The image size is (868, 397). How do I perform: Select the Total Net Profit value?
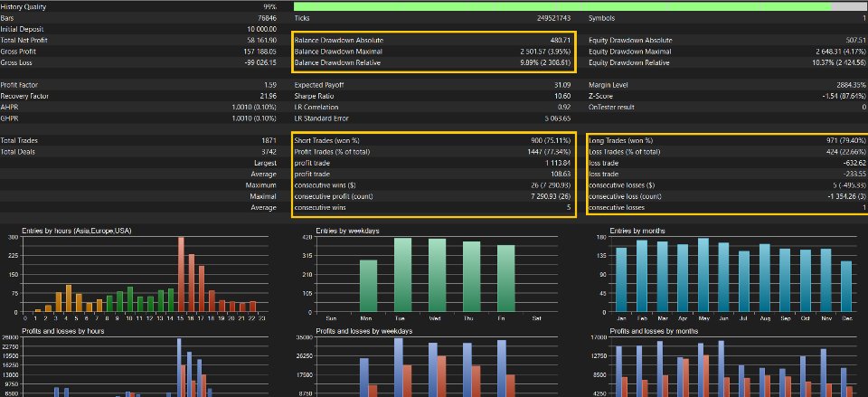(x=262, y=41)
